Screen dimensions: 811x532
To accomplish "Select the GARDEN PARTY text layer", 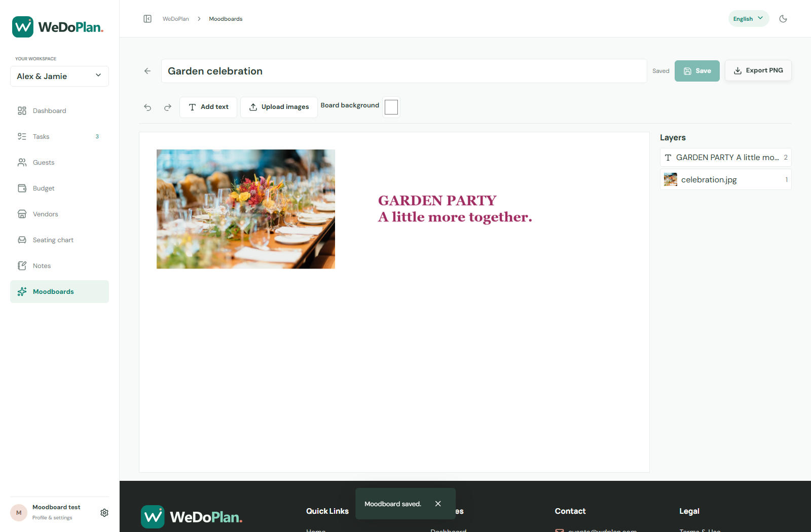I will tap(726, 158).
